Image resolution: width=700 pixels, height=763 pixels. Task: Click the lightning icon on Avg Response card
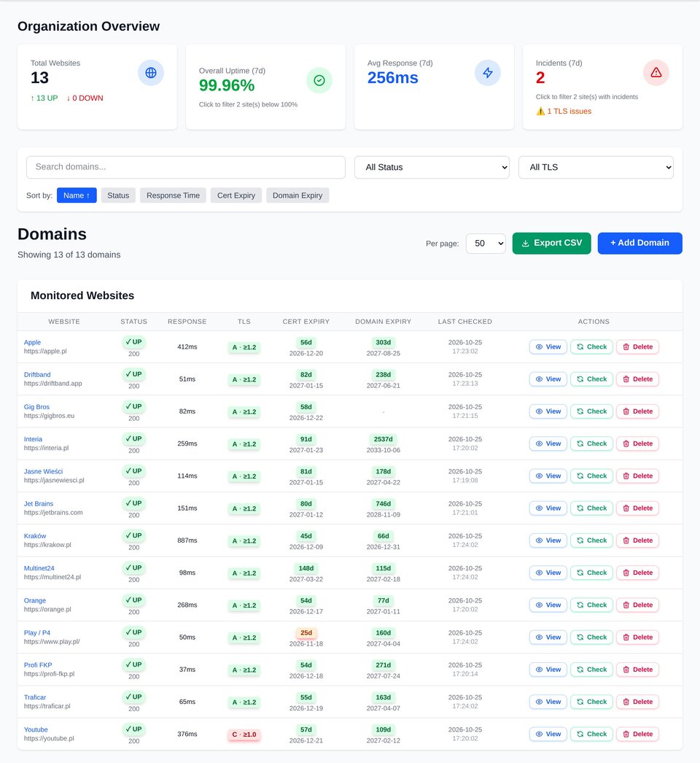coord(487,73)
